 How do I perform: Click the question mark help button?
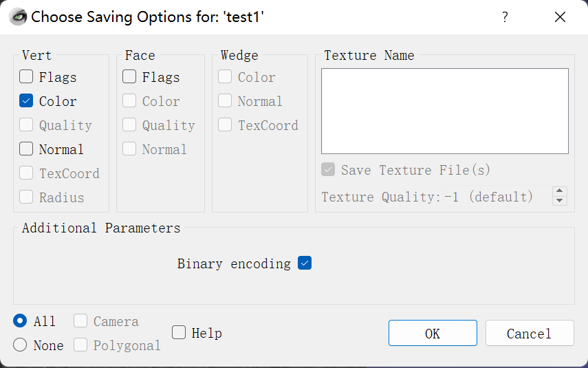(505, 17)
